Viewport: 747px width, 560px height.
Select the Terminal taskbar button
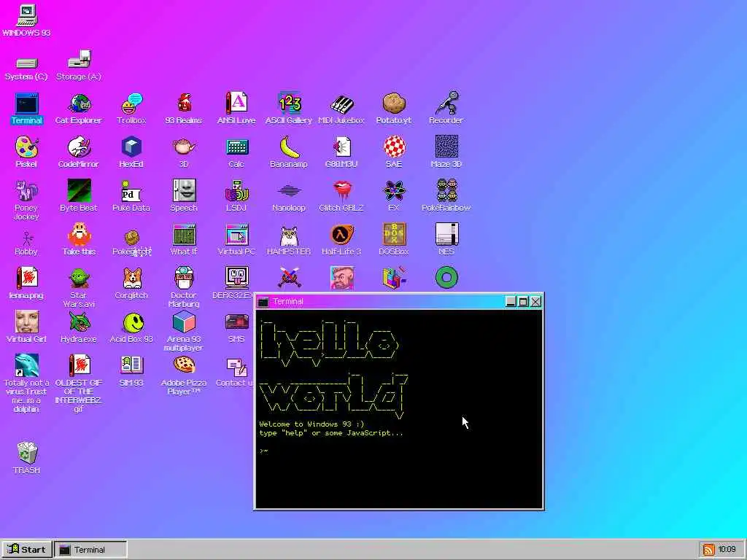click(90, 550)
